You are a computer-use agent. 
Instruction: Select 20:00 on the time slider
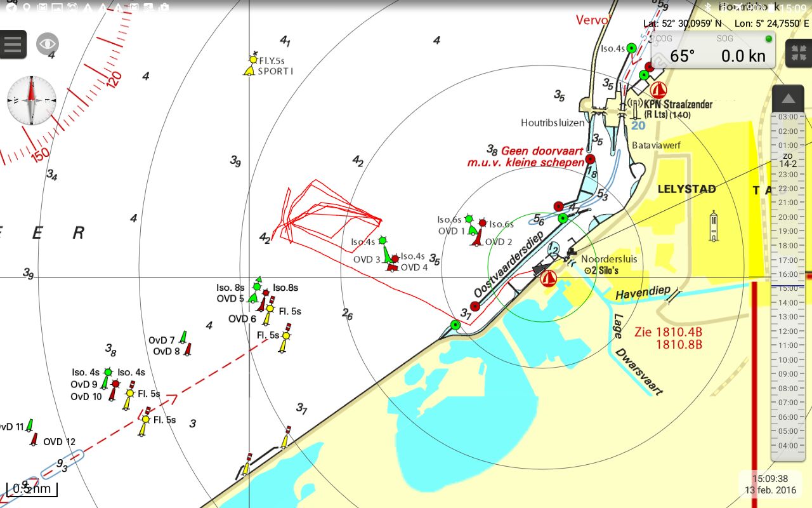point(788,217)
